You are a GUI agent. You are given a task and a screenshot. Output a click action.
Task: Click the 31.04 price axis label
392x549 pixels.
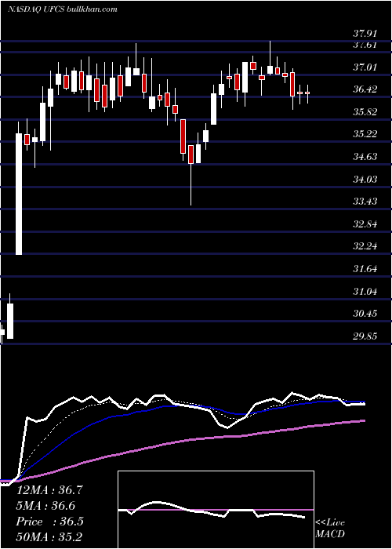(365, 291)
